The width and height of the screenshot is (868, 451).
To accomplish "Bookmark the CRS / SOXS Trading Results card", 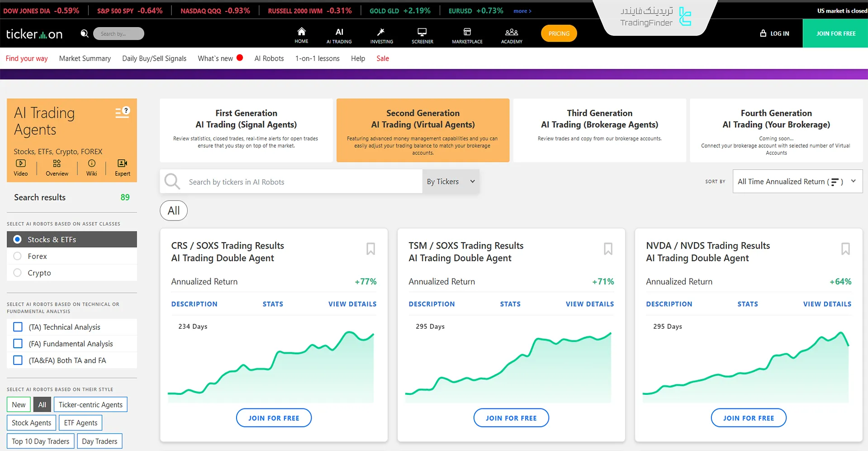I will coord(370,249).
